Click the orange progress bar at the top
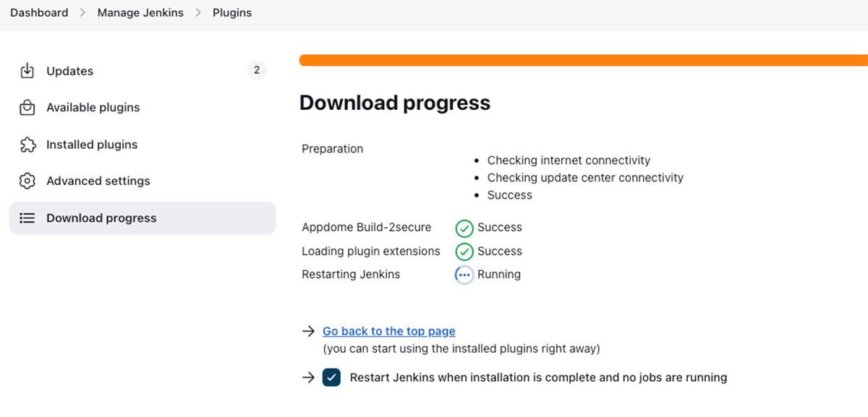The height and width of the screenshot is (417, 868). (579, 60)
